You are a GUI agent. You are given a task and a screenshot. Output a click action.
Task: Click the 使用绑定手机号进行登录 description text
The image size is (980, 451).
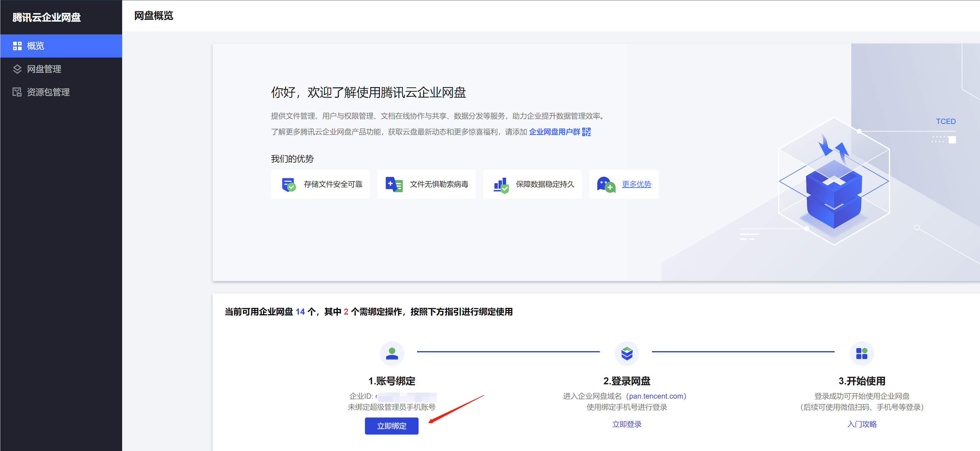click(627, 407)
